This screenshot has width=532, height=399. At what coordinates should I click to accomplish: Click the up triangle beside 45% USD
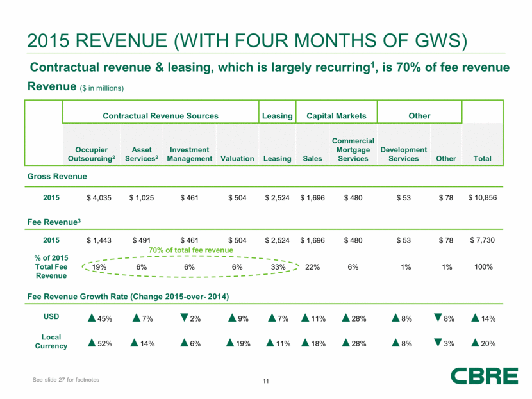click(90, 318)
